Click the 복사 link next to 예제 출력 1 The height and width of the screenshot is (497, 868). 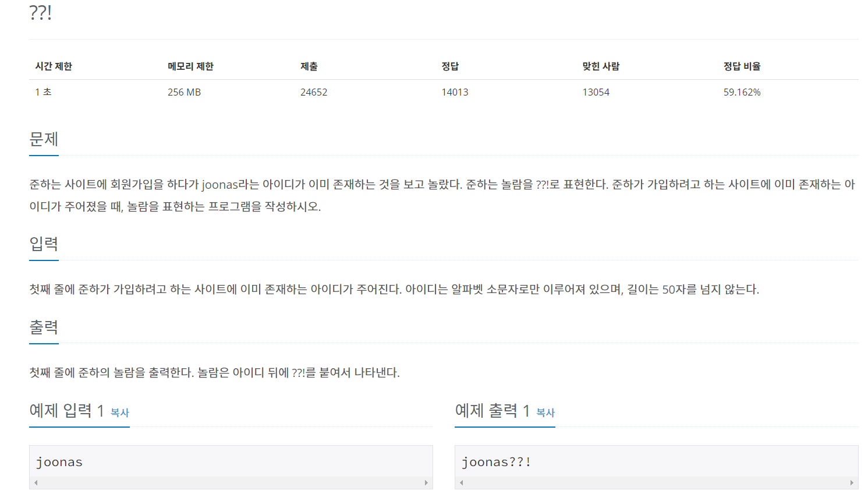tap(545, 413)
